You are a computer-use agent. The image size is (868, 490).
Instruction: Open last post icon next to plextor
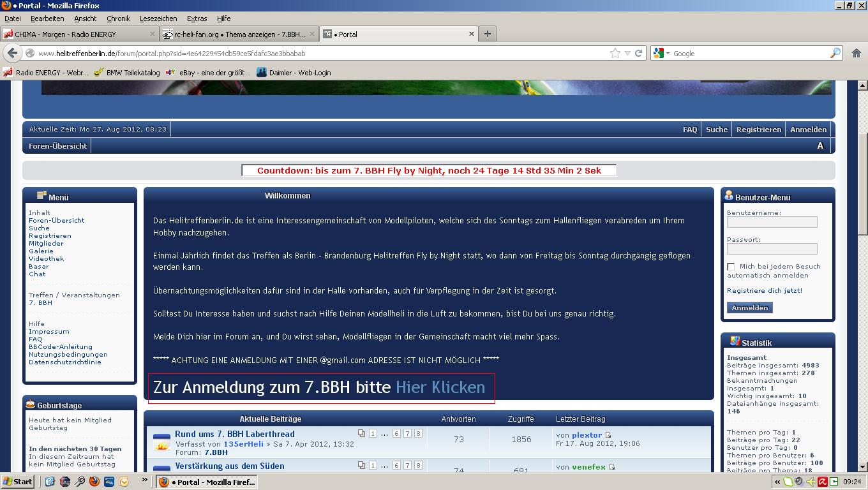[606, 434]
